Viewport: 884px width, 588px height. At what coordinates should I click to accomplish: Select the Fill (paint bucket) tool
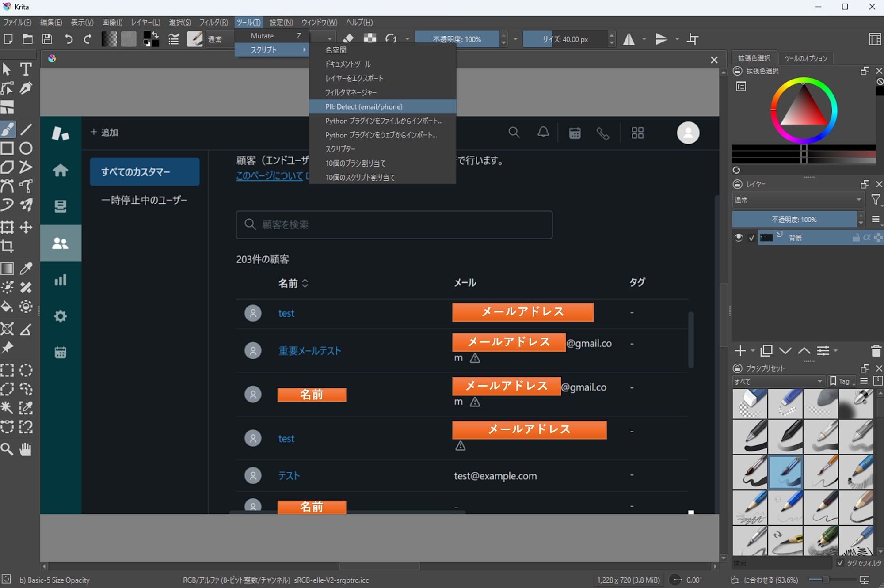tap(7, 307)
